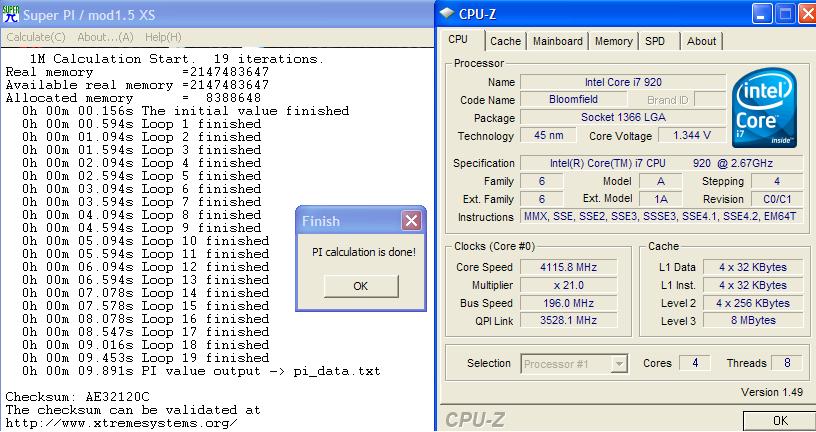Click the Package value Socket 1366 LGA

(623, 118)
